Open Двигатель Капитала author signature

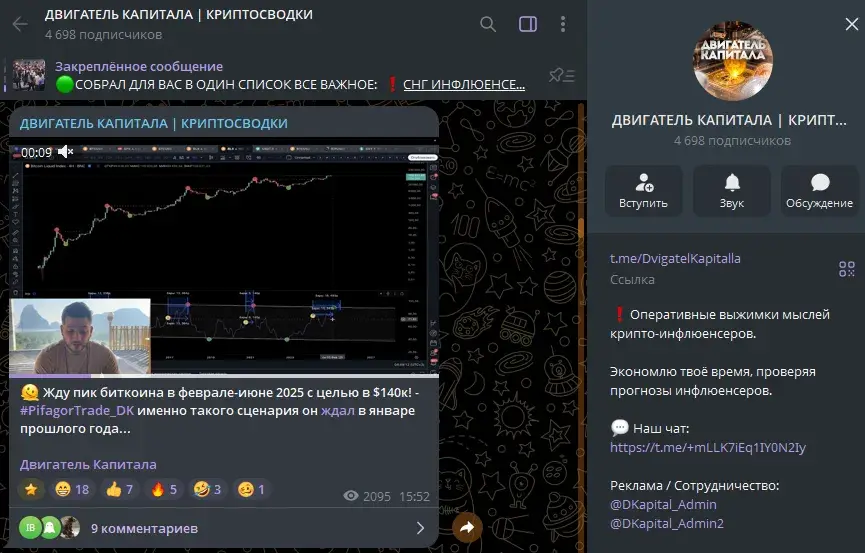(88, 465)
